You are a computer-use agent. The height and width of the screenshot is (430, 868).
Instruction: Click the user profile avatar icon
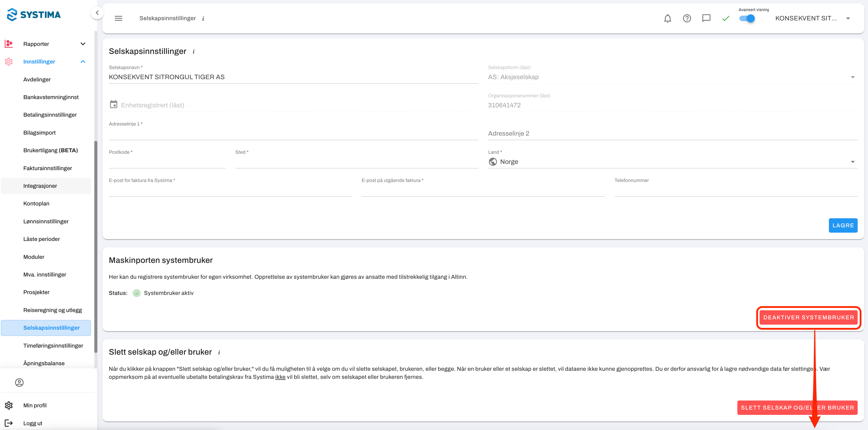pyautogui.click(x=19, y=383)
